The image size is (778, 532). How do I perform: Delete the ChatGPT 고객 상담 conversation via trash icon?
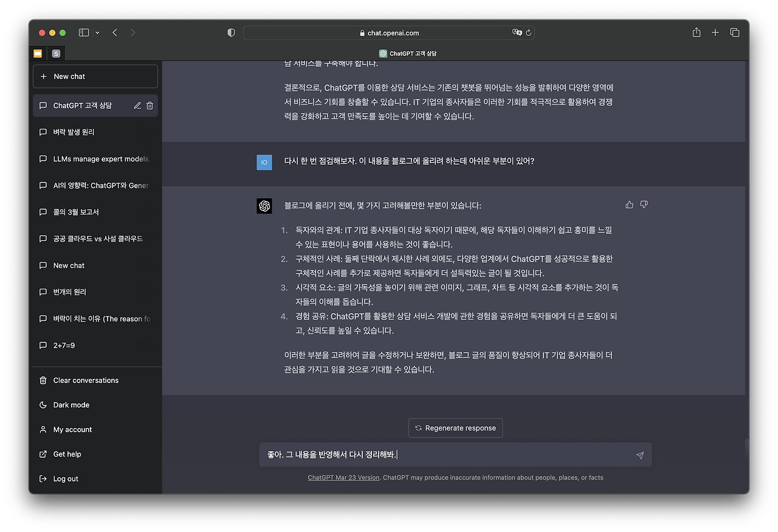tap(150, 105)
